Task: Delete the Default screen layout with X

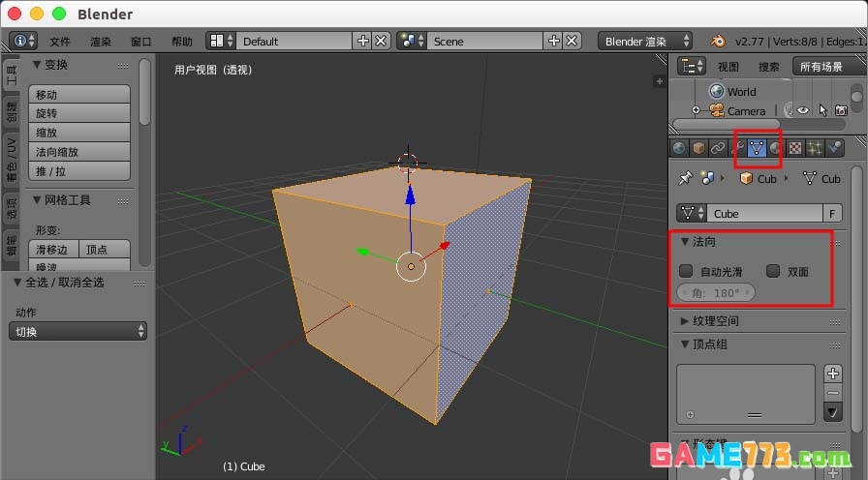Action: point(381,41)
